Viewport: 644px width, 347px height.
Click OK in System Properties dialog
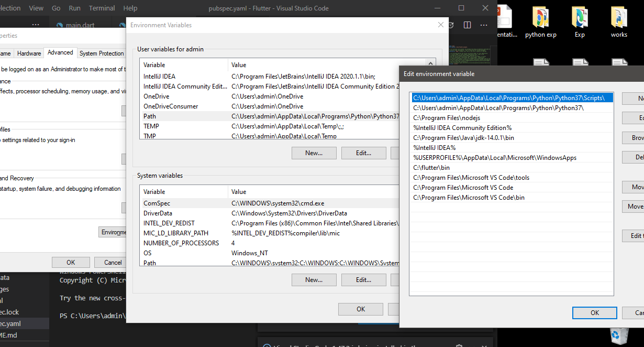point(71,263)
